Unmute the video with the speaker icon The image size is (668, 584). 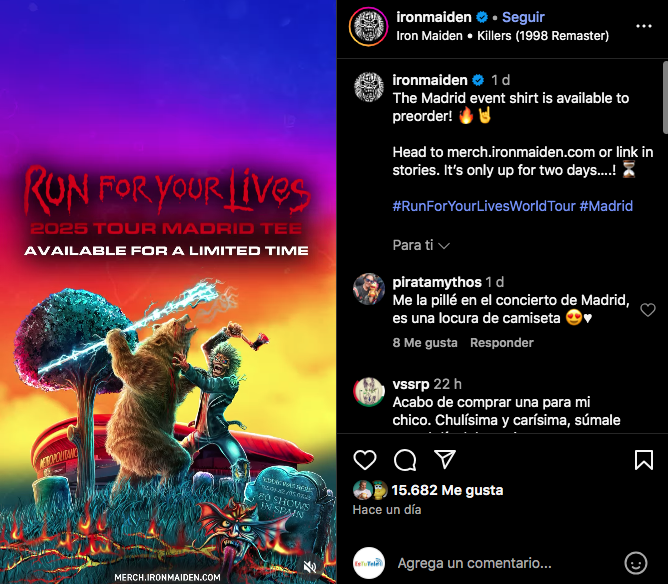point(310,566)
